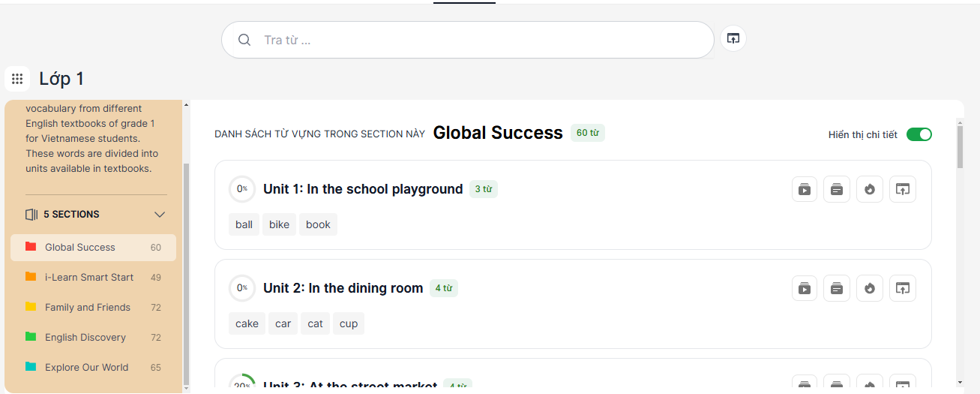Click the flame icon for Unit 2
The image size is (980, 394).
click(x=870, y=288)
